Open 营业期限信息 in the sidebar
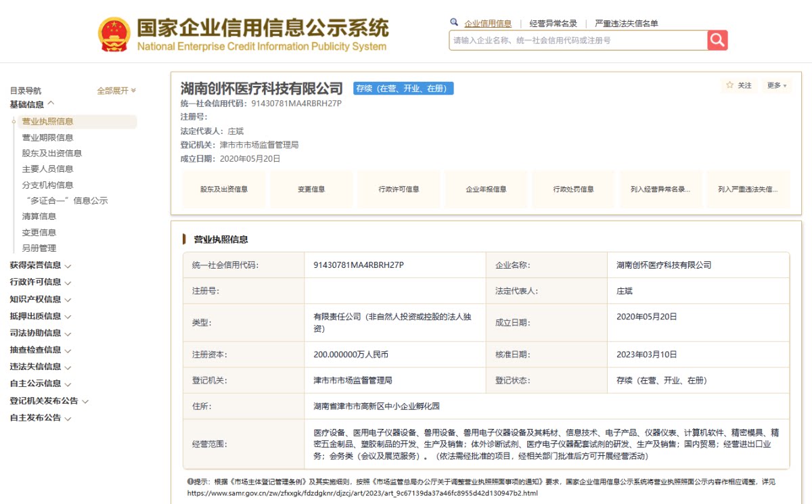Viewport: 812px width, 504px height. click(x=47, y=137)
